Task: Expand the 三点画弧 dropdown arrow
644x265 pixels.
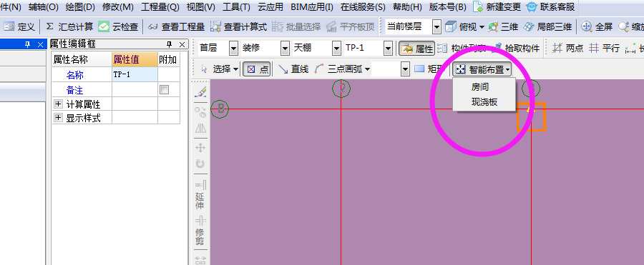Action: click(x=367, y=70)
